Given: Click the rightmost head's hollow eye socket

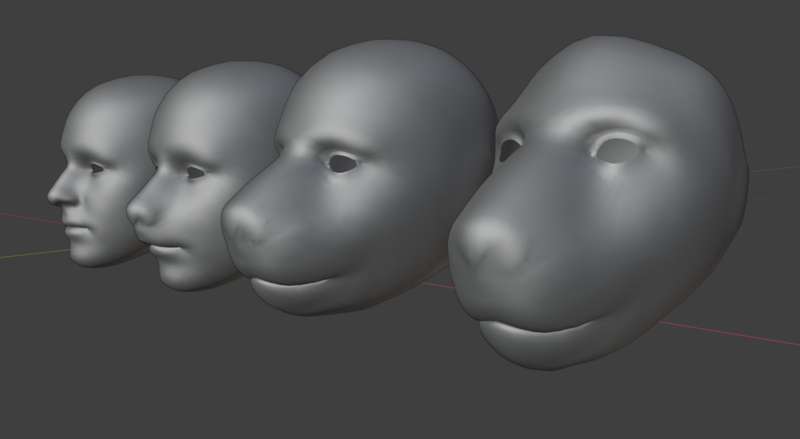Looking at the screenshot, I should pyautogui.click(x=616, y=149).
